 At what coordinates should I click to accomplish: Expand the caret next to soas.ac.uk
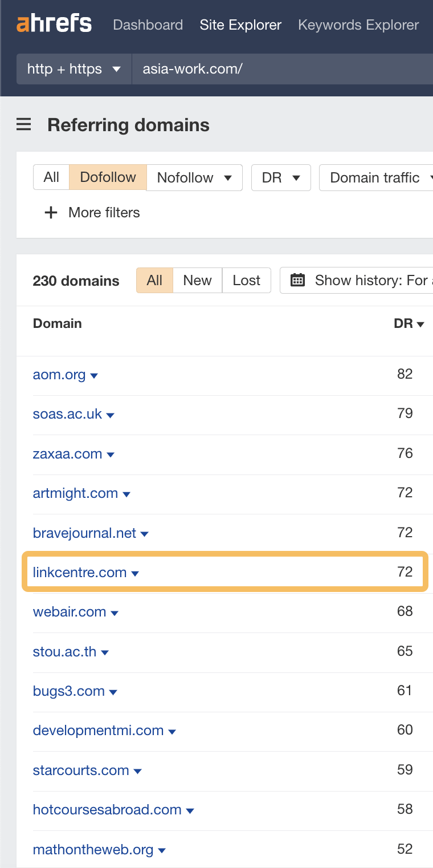111,415
